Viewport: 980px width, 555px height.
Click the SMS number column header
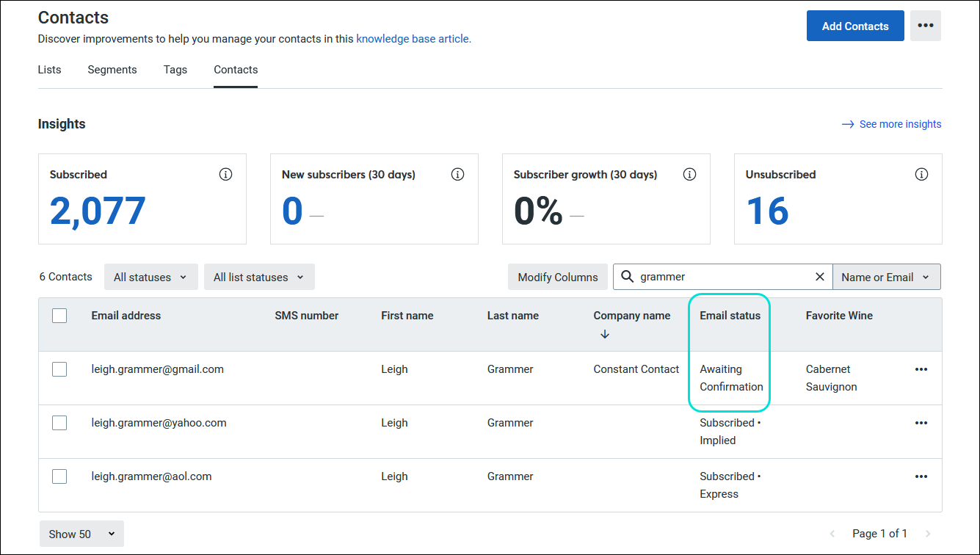pyautogui.click(x=307, y=316)
